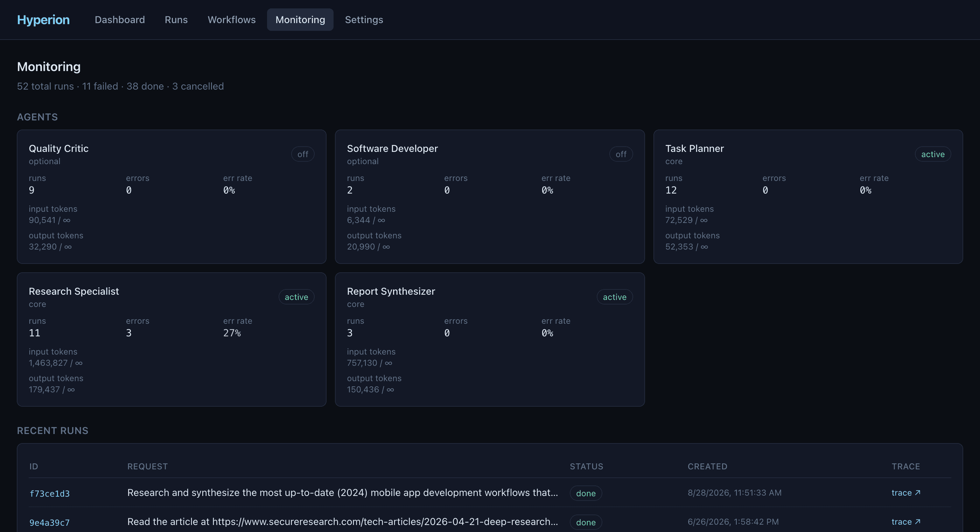Toggle the Research Specialist active badge
The height and width of the screenshot is (532, 980).
[296, 297]
